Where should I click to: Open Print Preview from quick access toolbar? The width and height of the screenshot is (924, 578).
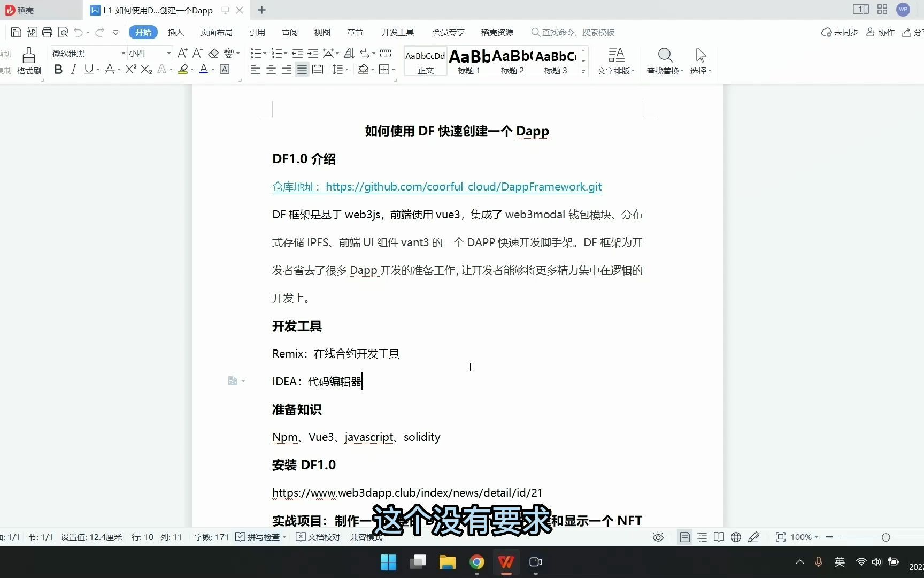point(63,32)
